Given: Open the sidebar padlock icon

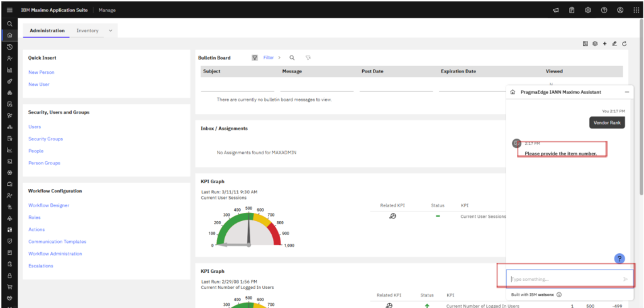Looking at the screenshot, I should click(x=10, y=275).
